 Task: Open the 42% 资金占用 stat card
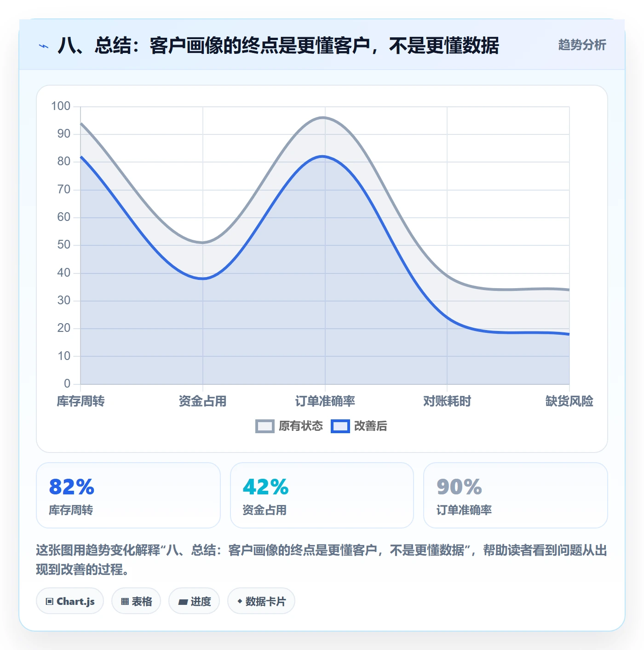click(322, 495)
